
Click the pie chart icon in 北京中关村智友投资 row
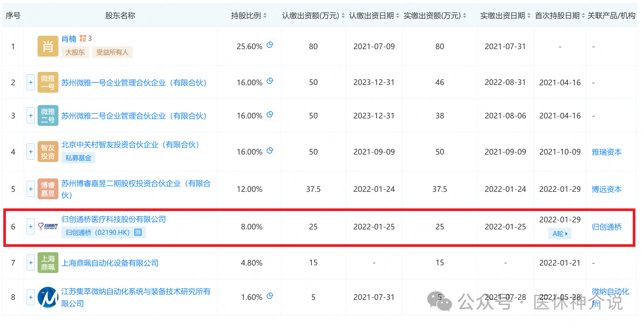270,151
